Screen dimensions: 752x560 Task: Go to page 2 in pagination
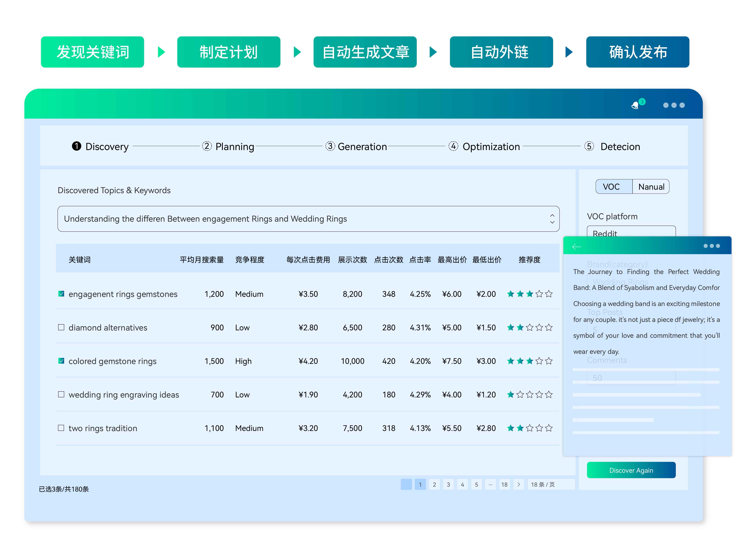tap(434, 484)
